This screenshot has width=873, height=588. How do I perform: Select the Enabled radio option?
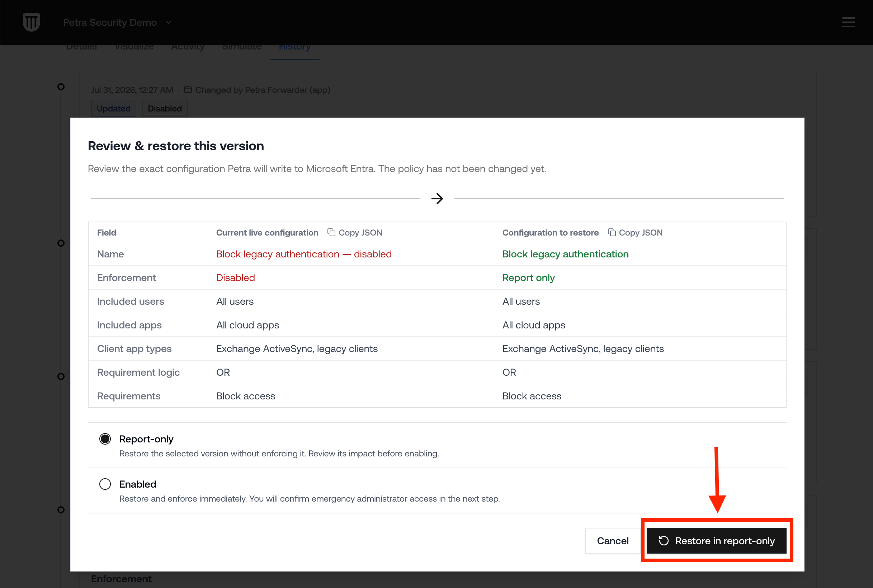point(105,484)
